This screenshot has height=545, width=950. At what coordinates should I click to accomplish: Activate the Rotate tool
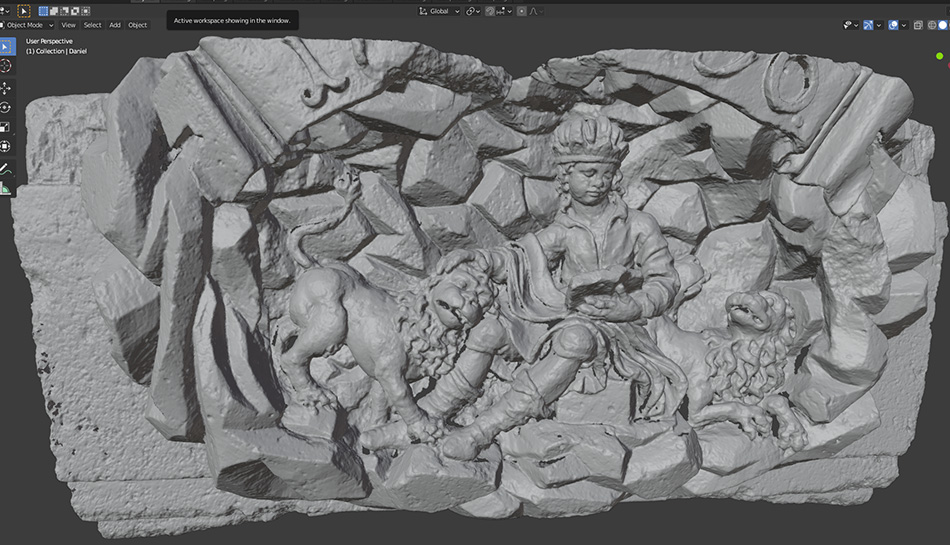click(x=6, y=107)
